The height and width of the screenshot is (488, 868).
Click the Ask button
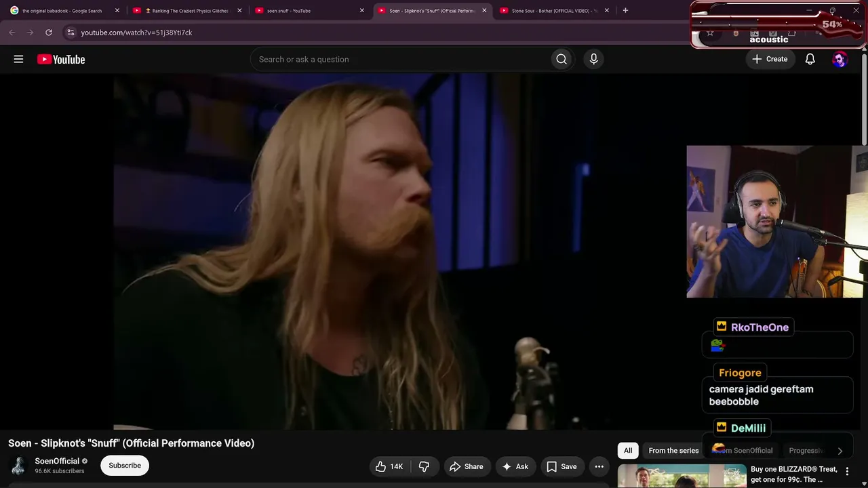click(515, 466)
